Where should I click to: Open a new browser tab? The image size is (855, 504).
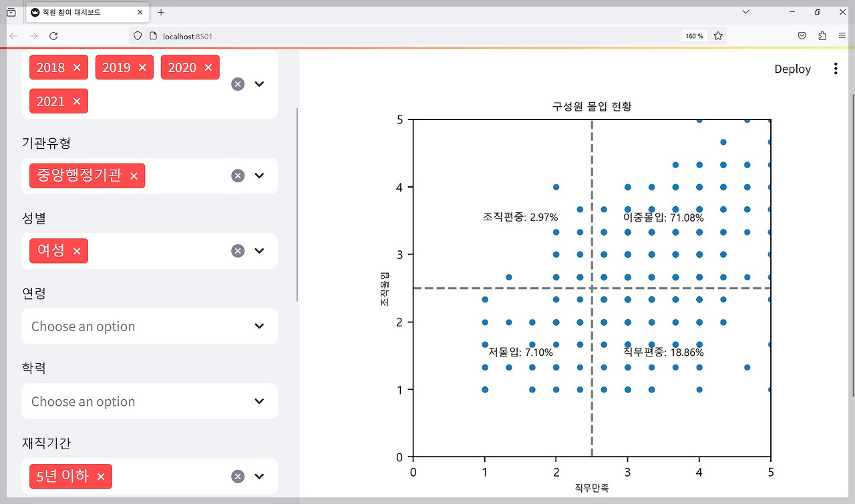pyautogui.click(x=161, y=12)
